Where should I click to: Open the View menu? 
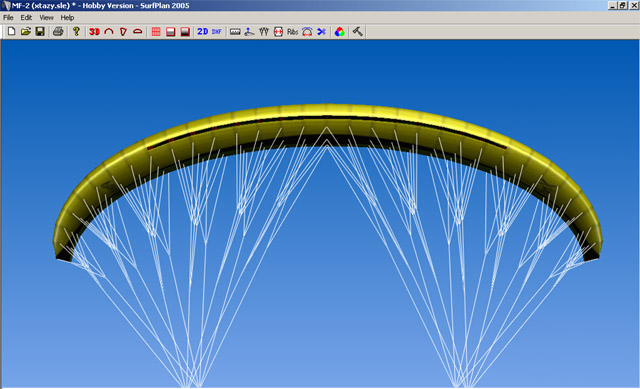click(46, 18)
